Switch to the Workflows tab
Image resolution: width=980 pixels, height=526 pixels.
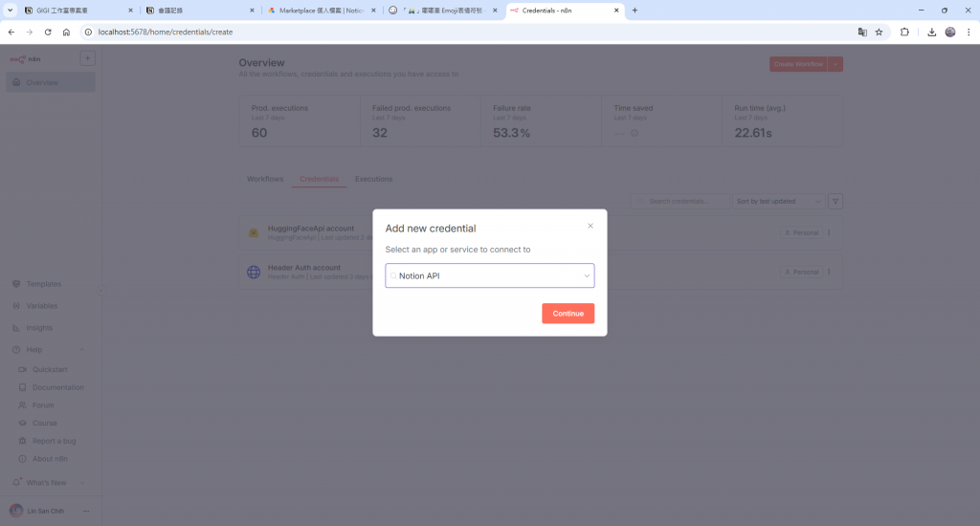tap(265, 179)
